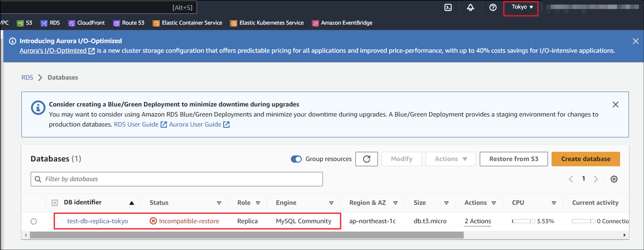
Task: Open the CloudFront service shortcut
Action: pyautogui.click(x=87, y=23)
